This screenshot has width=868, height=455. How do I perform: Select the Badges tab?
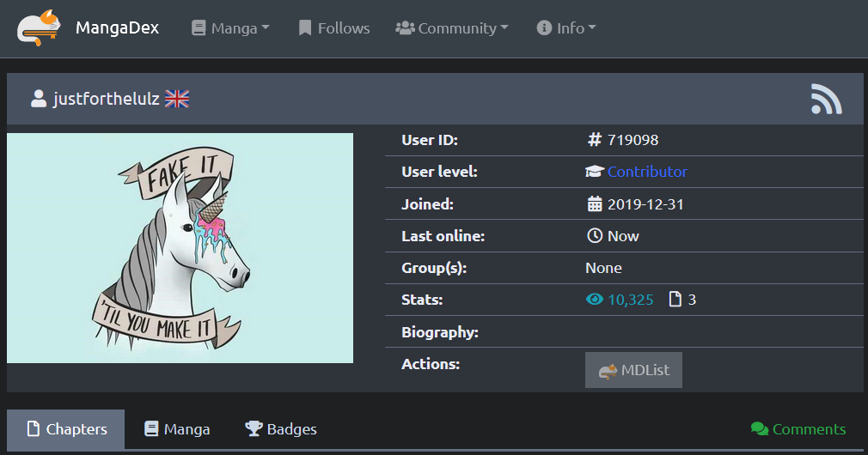(281, 429)
